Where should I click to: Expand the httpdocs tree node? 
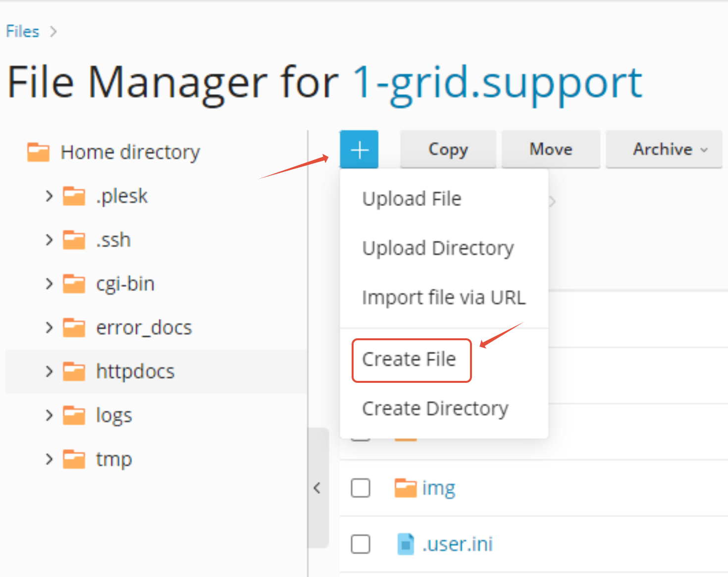[x=49, y=371]
